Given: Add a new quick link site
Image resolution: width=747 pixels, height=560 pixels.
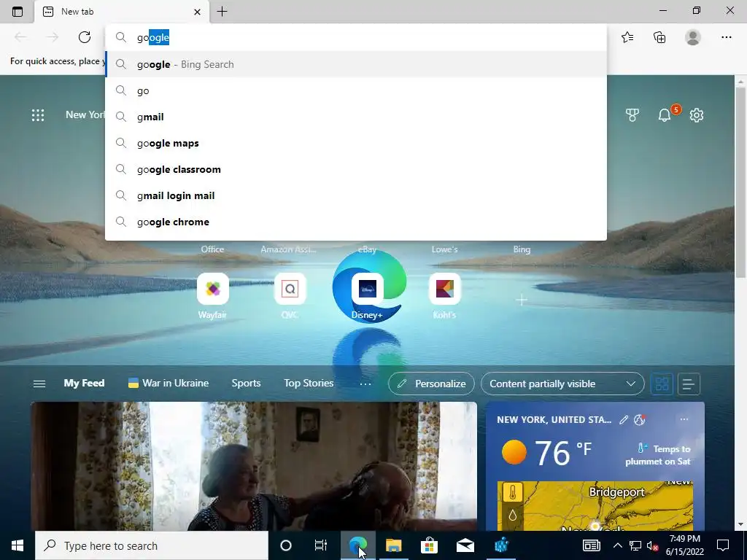Looking at the screenshot, I should point(522,300).
